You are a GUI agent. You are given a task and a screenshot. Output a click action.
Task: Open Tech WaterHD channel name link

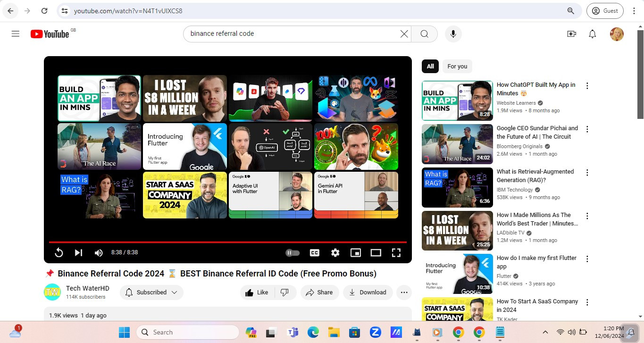88,288
